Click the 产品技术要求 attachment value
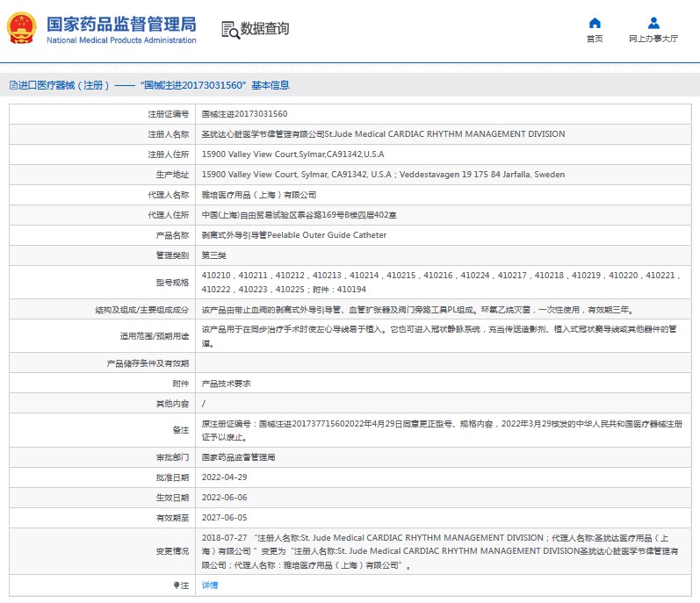This screenshot has height=603, width=700. [x=227, y=384]
